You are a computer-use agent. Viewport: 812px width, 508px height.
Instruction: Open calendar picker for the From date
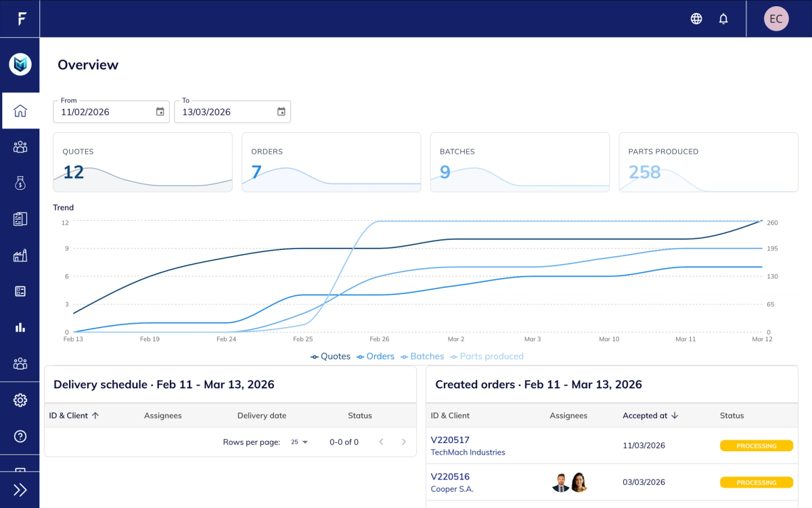(160, 112)
